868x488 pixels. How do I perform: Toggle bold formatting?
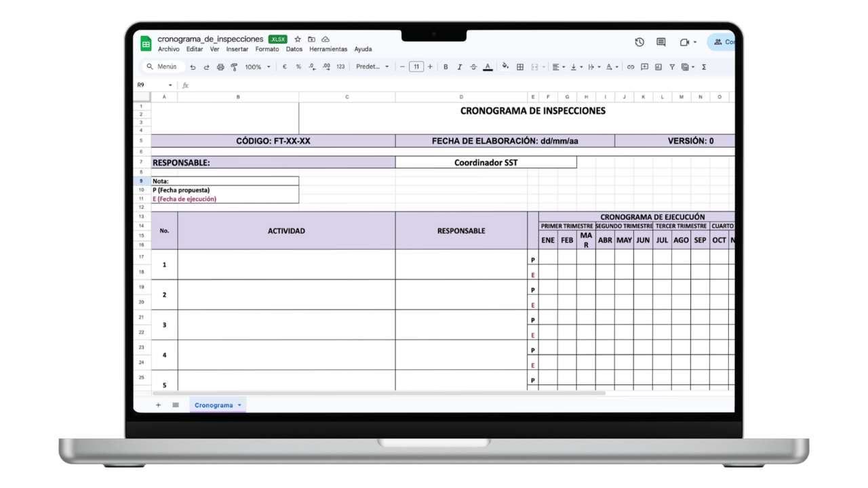coord(446,66)
